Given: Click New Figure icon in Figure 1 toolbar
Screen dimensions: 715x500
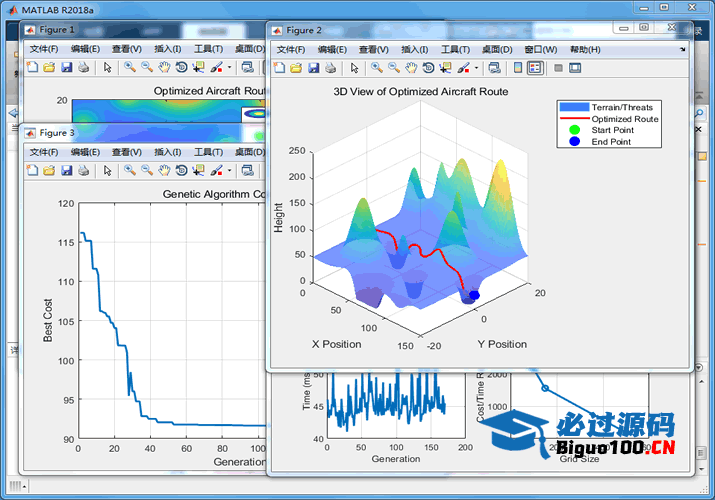Looking at the screenshot, I should pos(31,67).
